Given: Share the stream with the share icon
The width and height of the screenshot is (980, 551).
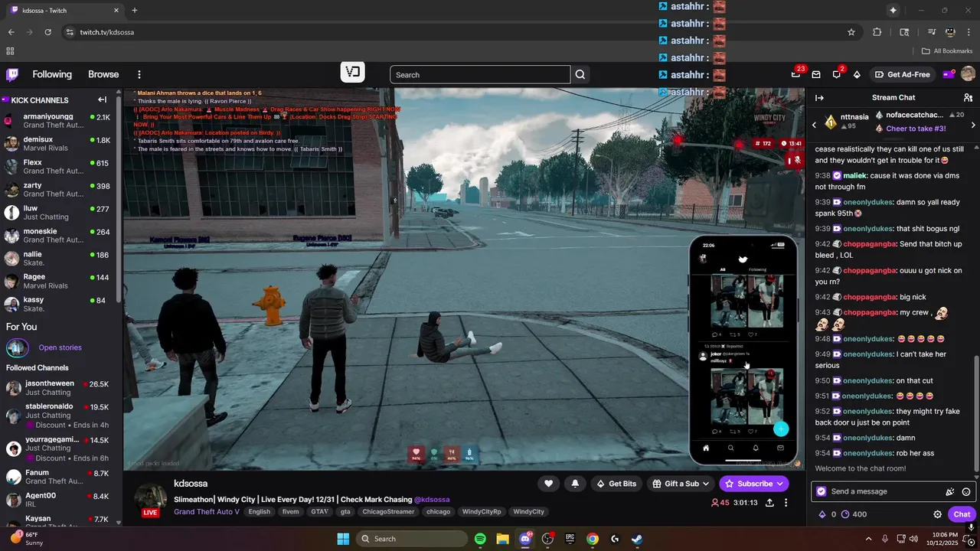Looking at the screenshot, I should click(x=769, y=503).
